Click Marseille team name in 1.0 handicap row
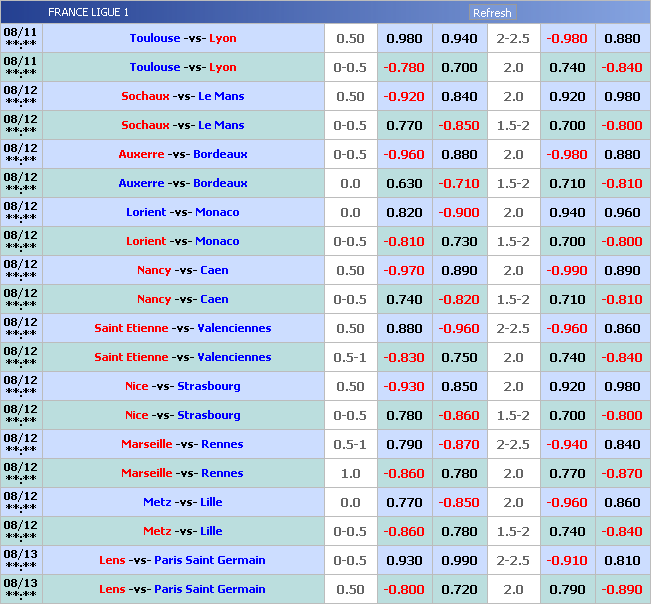Image resolution: width=651 pixels, height=604 pixels. point(147,474)
